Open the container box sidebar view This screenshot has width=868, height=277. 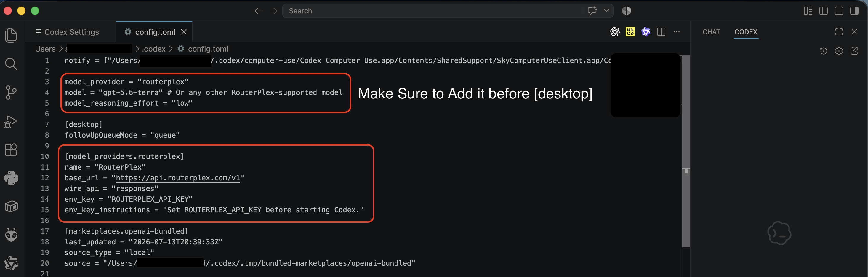pos(11,206)
